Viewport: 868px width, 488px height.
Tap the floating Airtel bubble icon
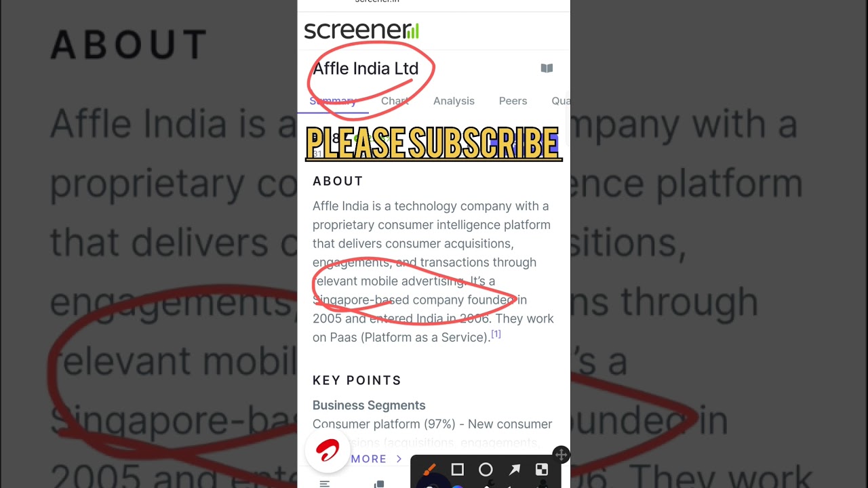(x=328, y=451)
